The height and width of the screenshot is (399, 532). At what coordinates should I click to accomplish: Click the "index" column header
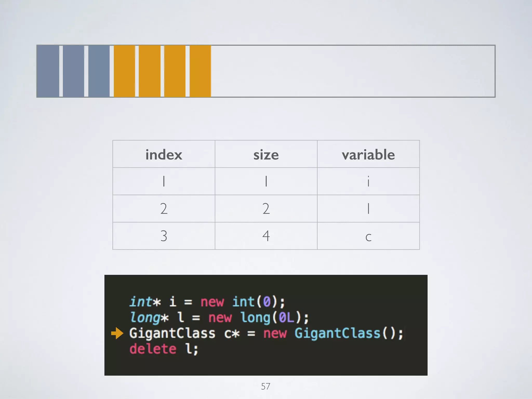(164, 154)
